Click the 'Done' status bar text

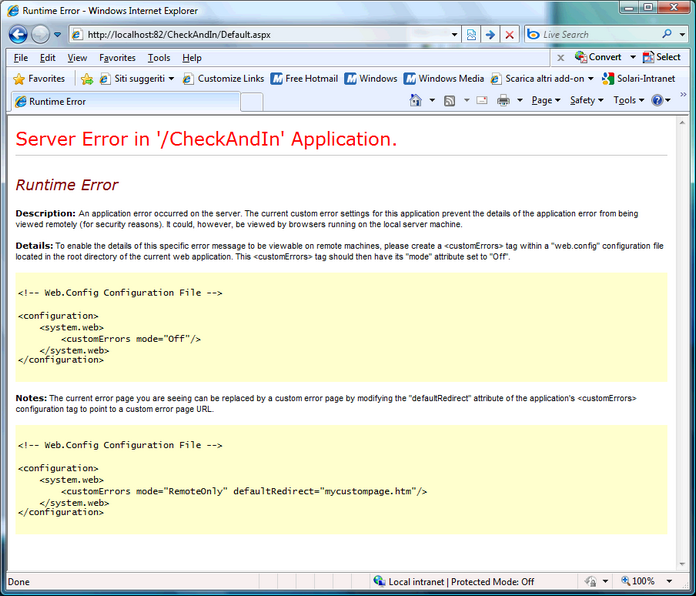(x=19, y=582)
